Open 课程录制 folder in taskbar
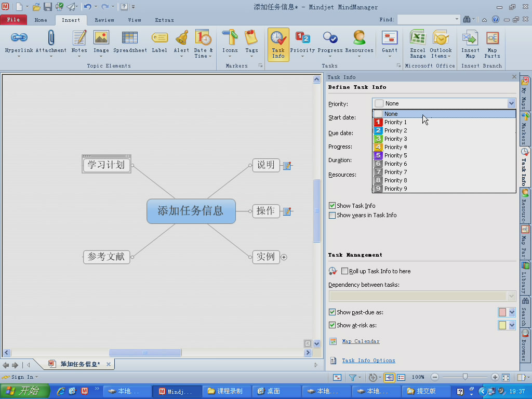532x399 pixels. [x=227, y=391]
